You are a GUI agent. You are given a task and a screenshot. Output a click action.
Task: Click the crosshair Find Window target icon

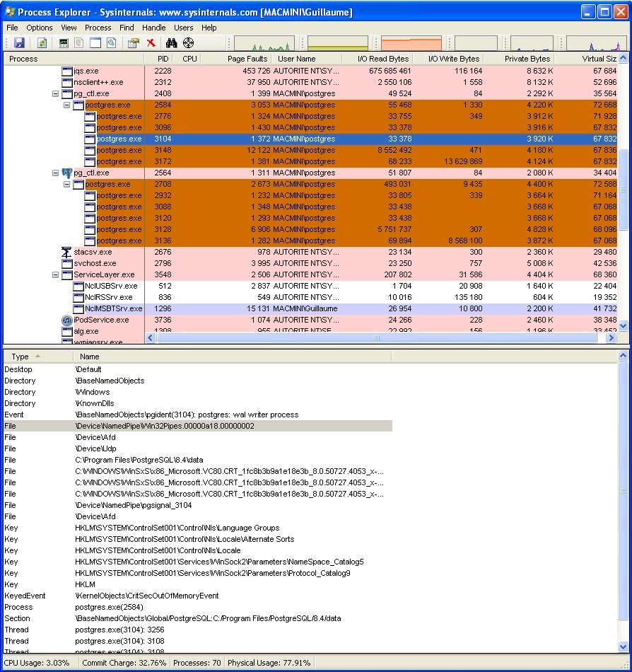click(189, 43)
